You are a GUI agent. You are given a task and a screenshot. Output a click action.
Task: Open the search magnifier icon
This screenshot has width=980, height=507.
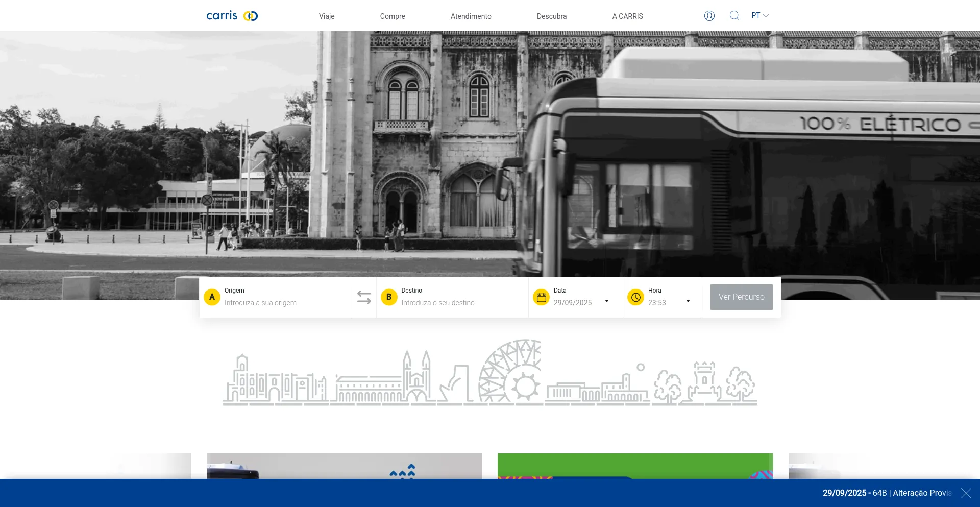click(x=734, y=16)
